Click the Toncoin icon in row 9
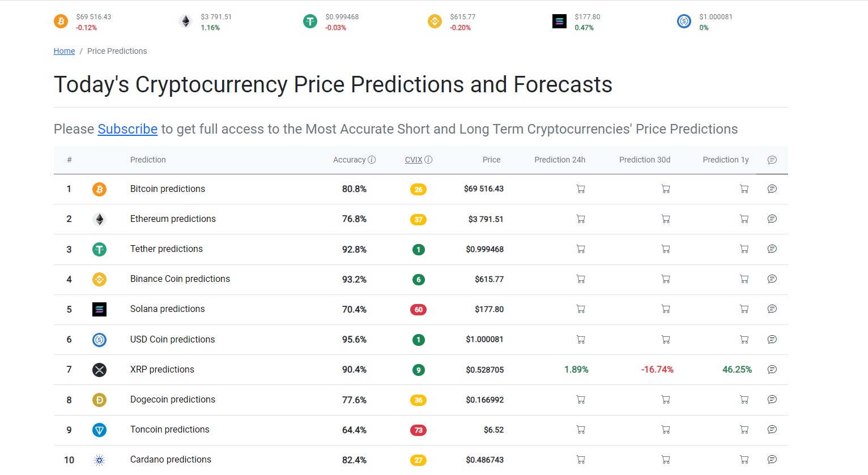Screen dimensions: 868x475 click(100, 430)
